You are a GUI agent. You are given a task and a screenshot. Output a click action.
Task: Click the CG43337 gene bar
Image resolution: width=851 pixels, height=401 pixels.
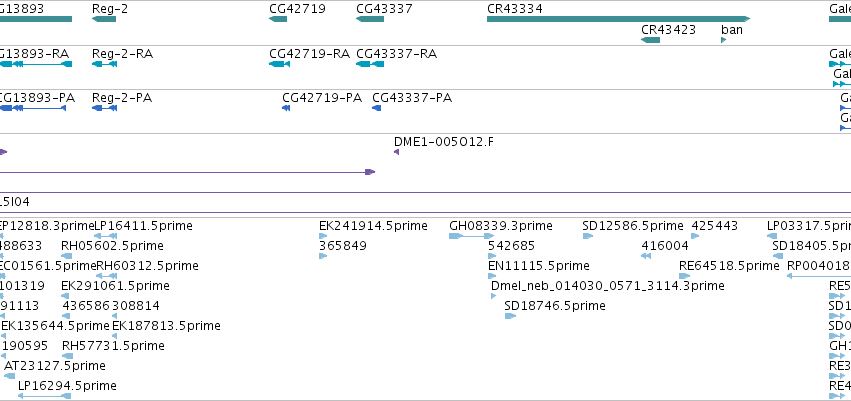(370, 19)
